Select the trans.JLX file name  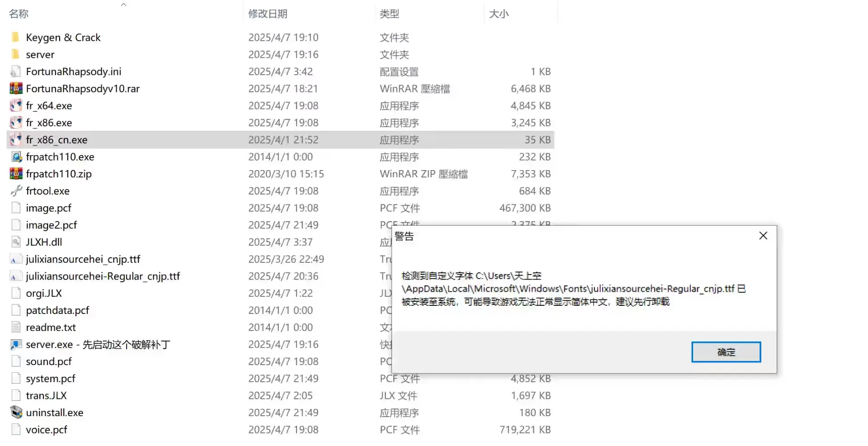[46, 395]
